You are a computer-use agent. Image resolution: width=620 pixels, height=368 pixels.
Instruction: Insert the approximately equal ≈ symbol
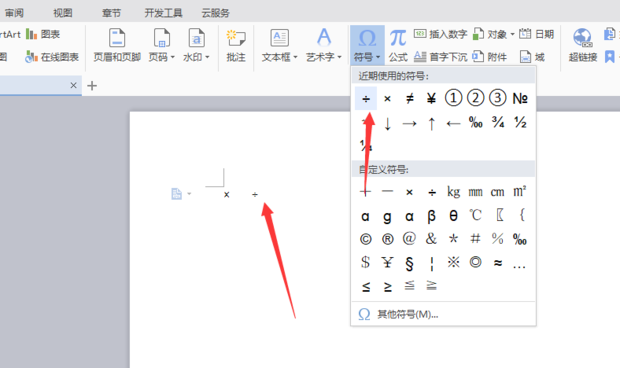tap(498, 262)
